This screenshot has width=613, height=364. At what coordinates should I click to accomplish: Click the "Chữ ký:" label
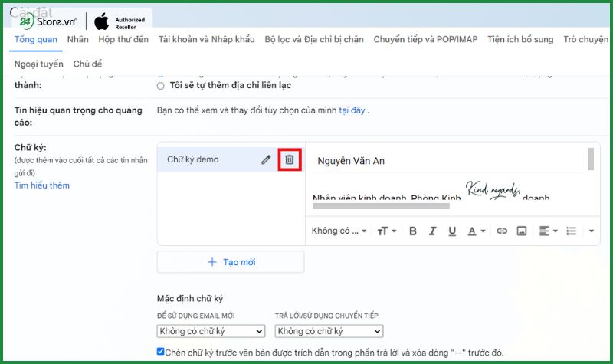click(30, 148)
